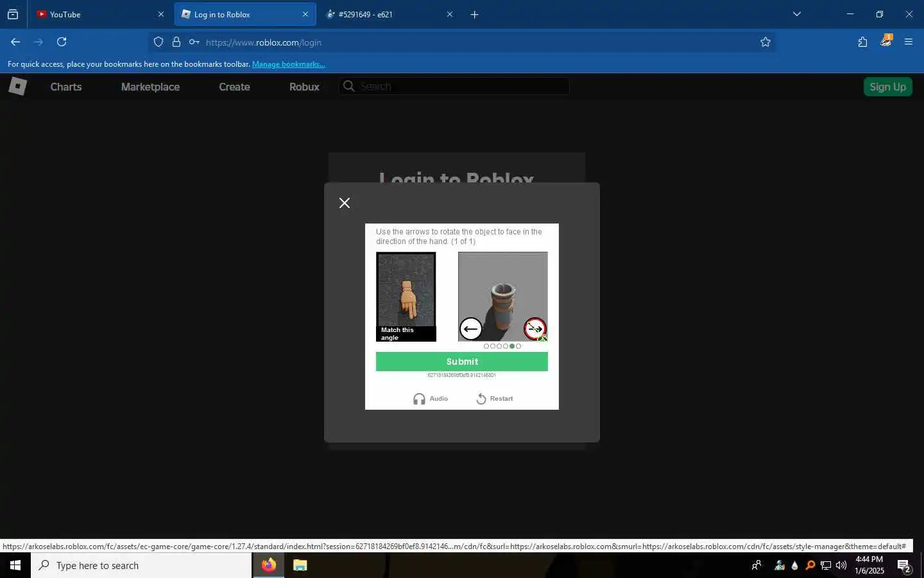
Task: Open the Windows Start menu
Action: (15, 565)
